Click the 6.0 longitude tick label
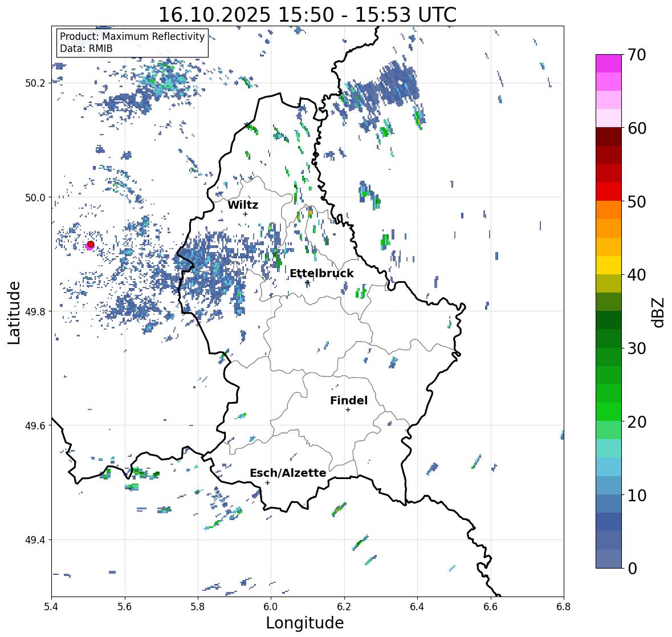The width and height of the screenshot is (672, 637). pyautogui.click(x=271, y=607)
